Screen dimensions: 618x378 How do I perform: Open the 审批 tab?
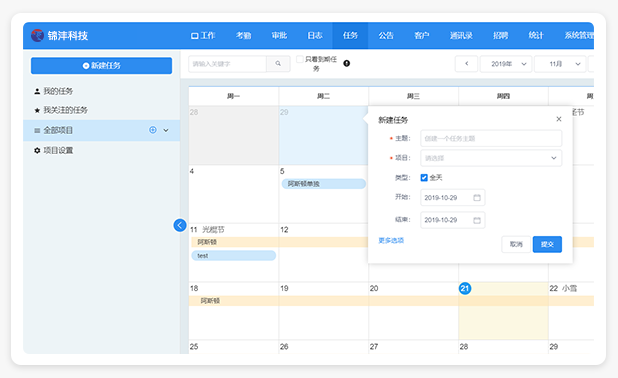[279, 35]
